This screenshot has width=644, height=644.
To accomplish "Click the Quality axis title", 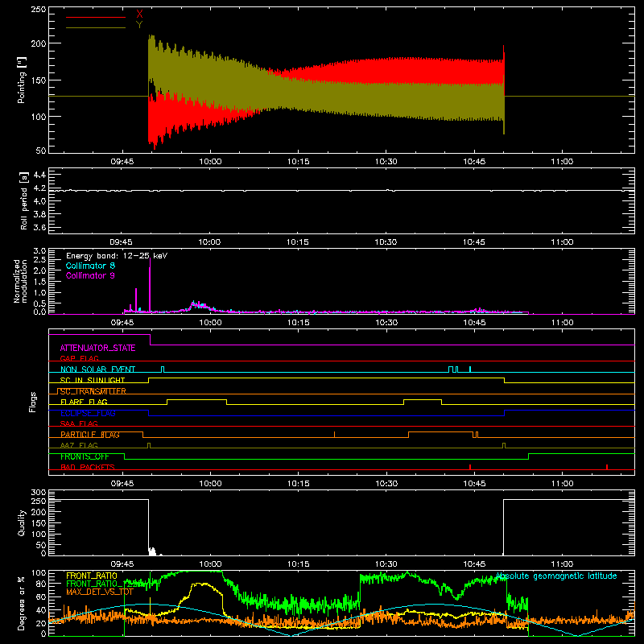I will pyautogui.click(x=22, y=522).
